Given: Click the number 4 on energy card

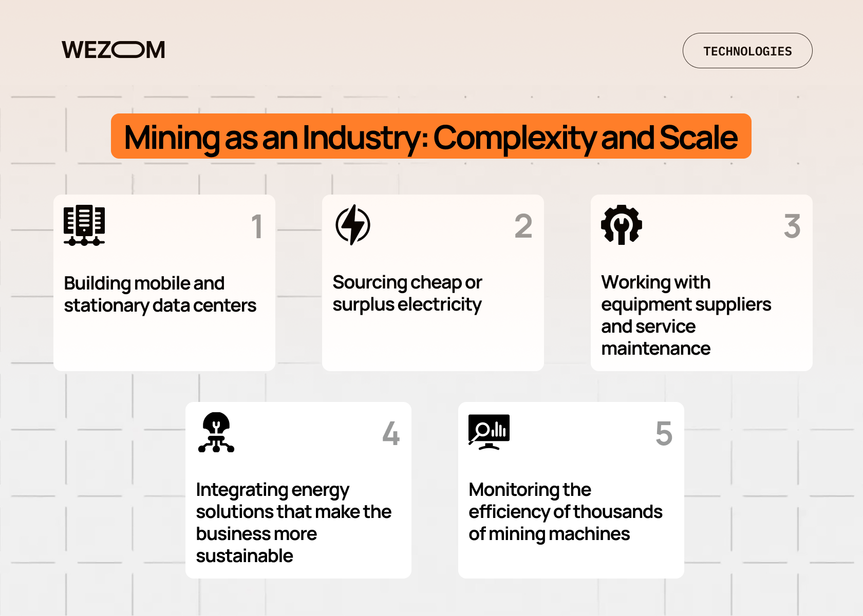Looking at the screenshot, I should (391, 433).
